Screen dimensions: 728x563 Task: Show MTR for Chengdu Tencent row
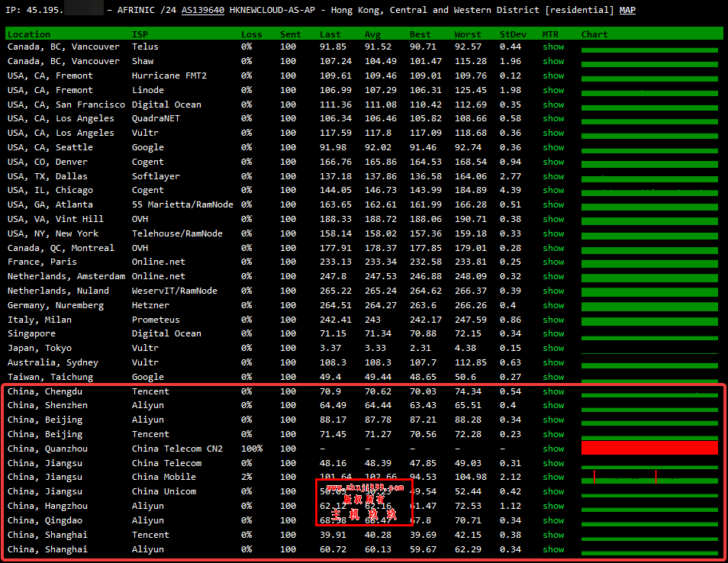click(553, 391)
